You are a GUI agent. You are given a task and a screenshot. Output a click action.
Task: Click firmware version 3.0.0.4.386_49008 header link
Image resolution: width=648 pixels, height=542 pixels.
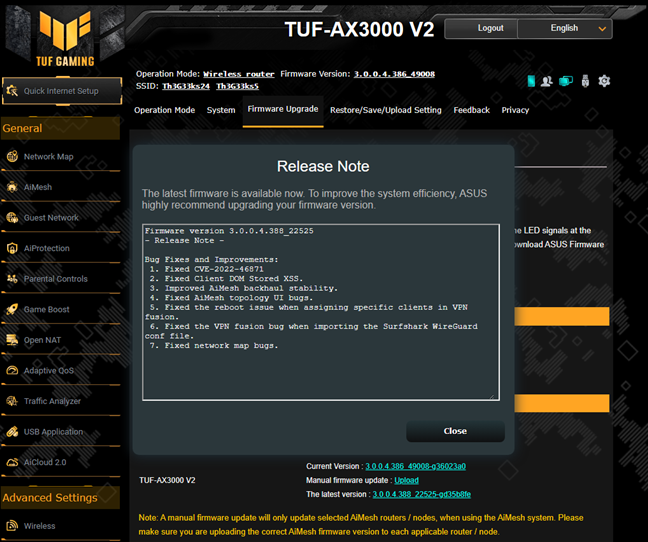point(394,74)
